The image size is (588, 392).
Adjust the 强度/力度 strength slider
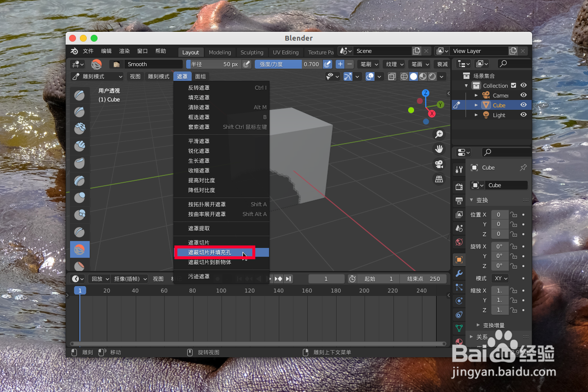click(288, 64)
